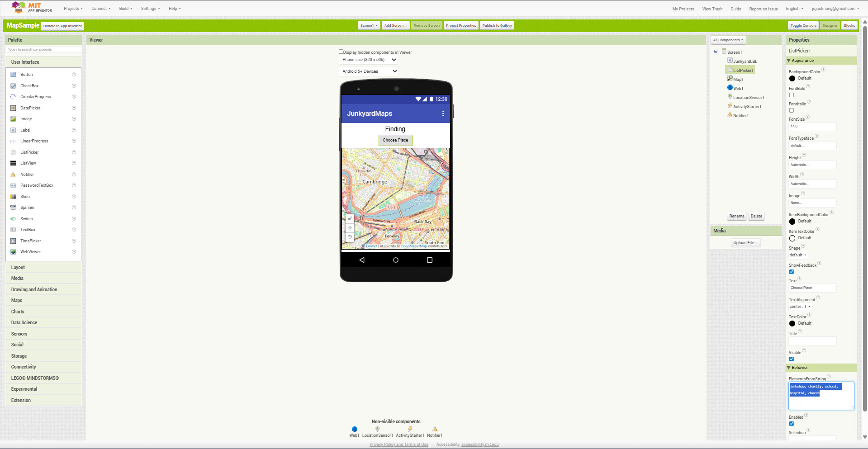
Task: Click the Slider palette icon
Action: (13, 197)
